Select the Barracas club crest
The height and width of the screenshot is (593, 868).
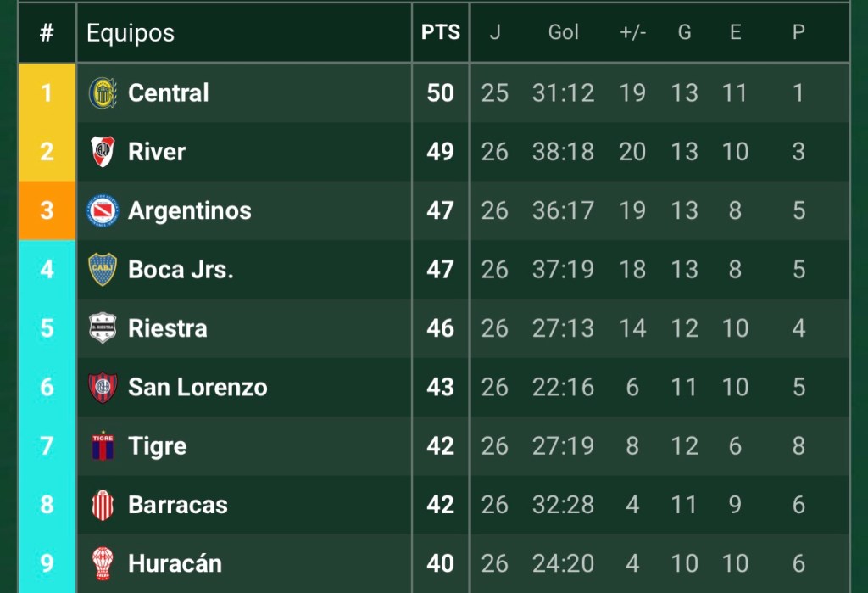point(103,505)
